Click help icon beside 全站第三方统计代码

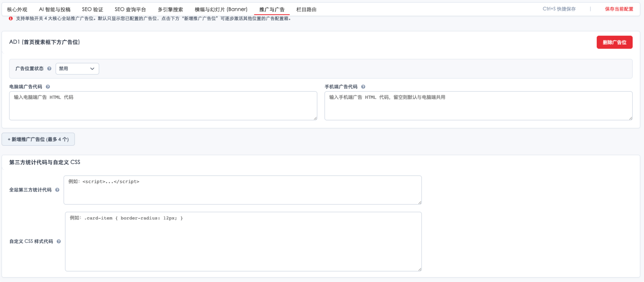point(57,190)
